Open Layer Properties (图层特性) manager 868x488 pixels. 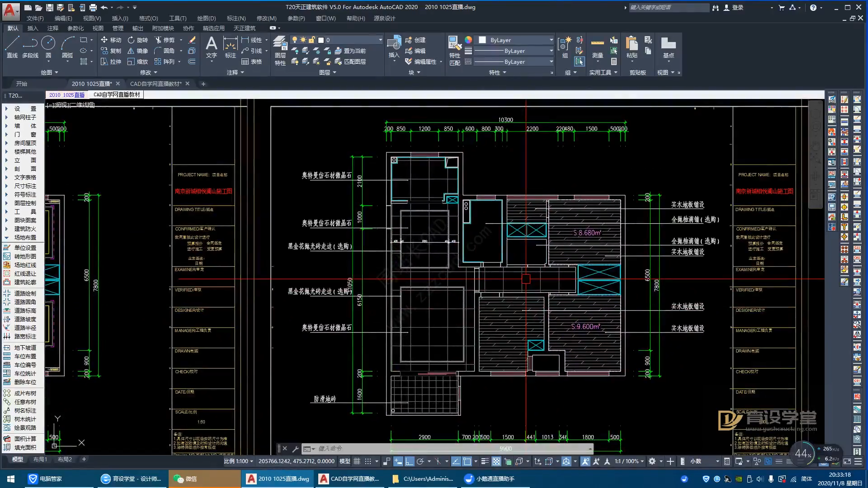point(280,51)
